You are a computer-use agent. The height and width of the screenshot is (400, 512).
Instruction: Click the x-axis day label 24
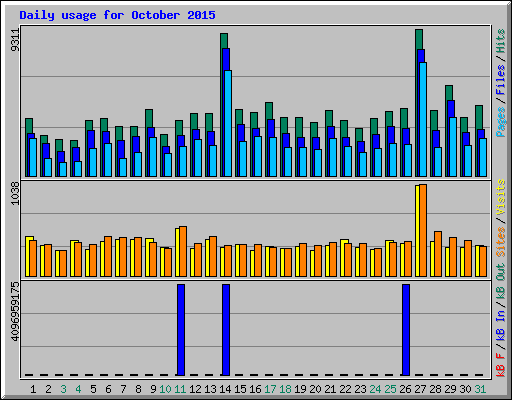point(375,389)
